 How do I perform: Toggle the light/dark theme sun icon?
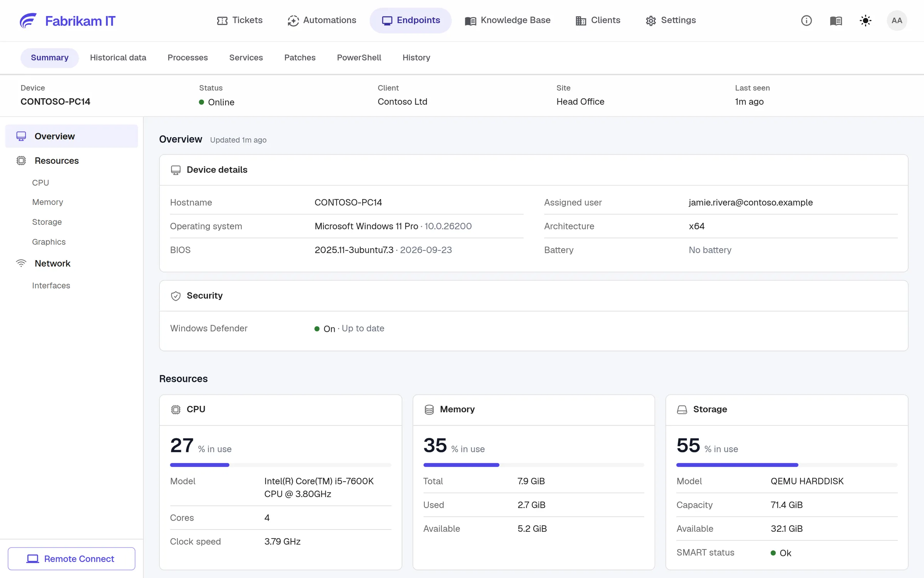(x=865, y=20)
